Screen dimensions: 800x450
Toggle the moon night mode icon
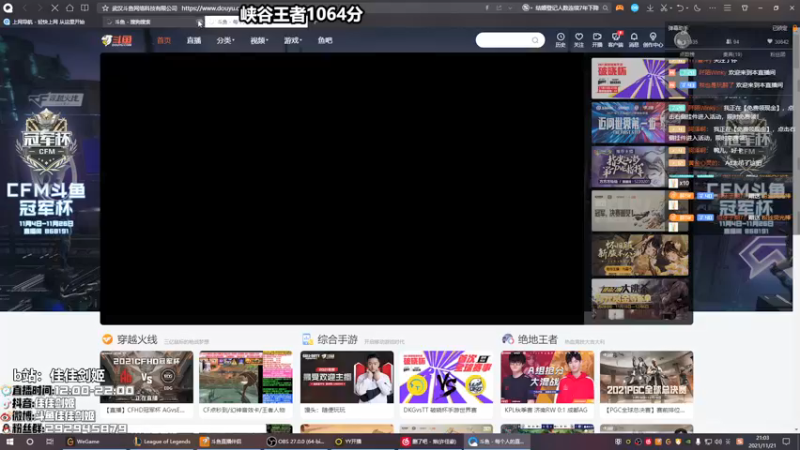coord(697,8)
